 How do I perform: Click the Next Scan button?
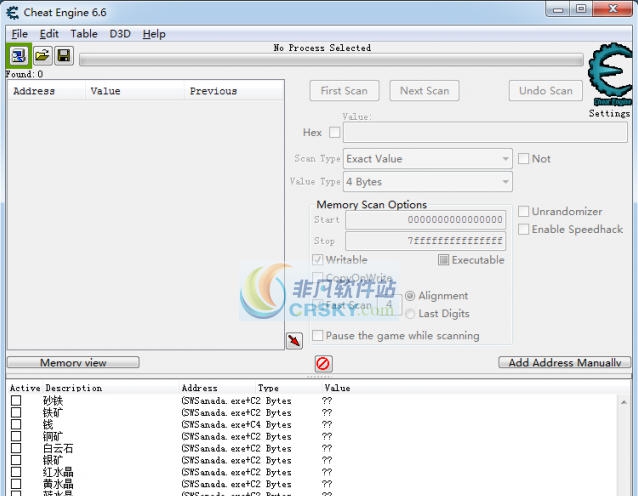(x=424, y=91)
